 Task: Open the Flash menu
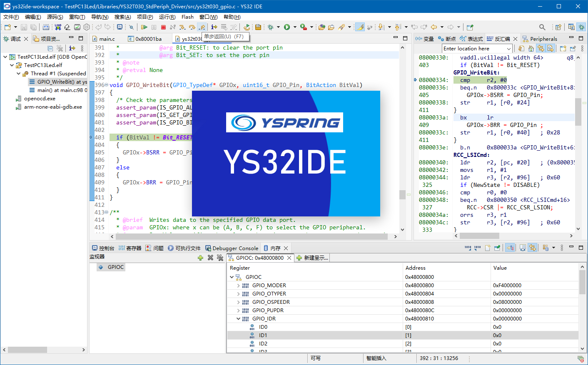tap(187, 17)
